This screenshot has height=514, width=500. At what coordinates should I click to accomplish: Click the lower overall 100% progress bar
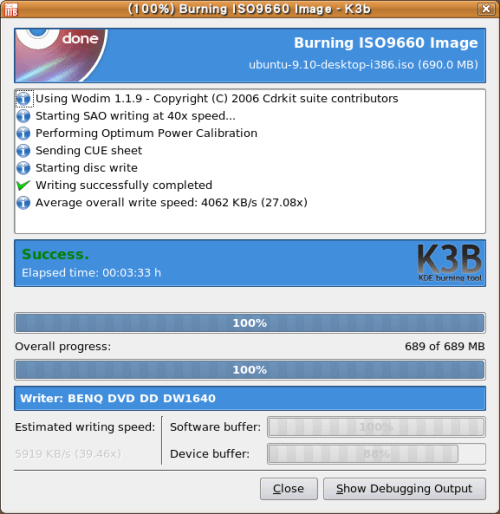[x=250, y=370]
